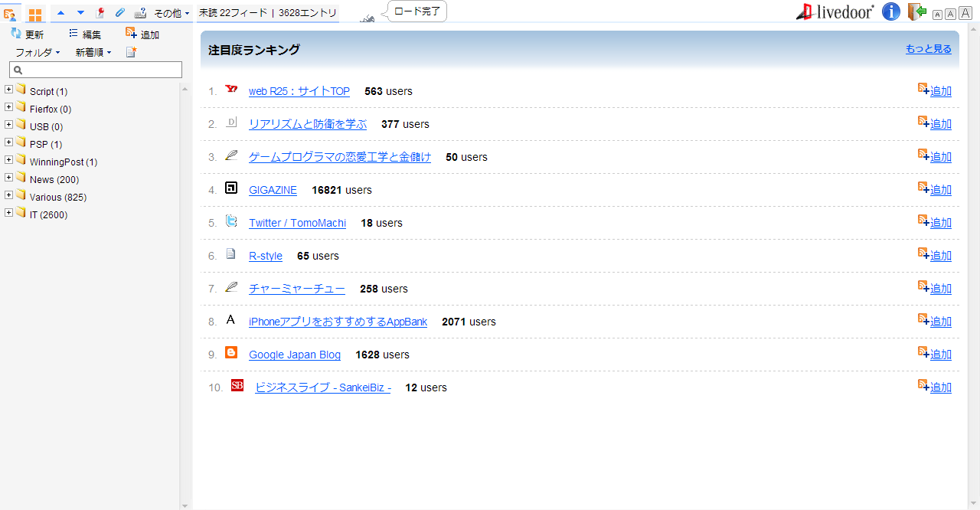Log out with the door icon
Viewport: 980px width, 510px height.
tap(917, 11)
